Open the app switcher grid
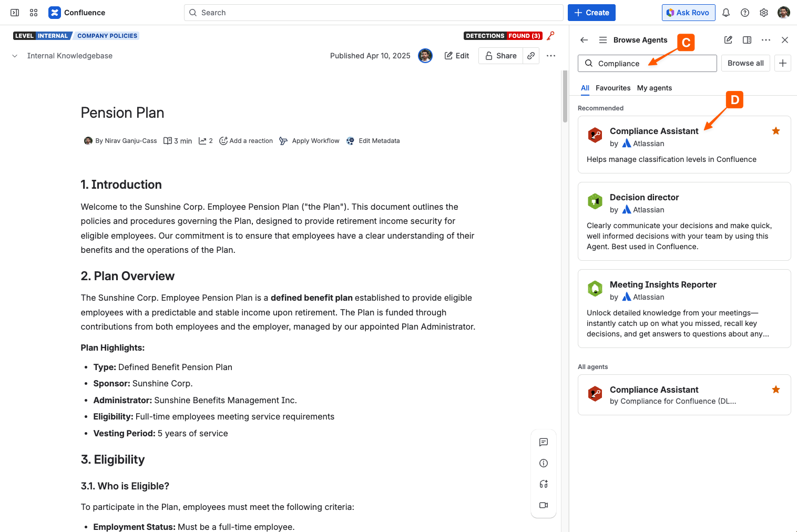Image resolution: width=797 pixels, height=532 pixels. coord(34,13)
